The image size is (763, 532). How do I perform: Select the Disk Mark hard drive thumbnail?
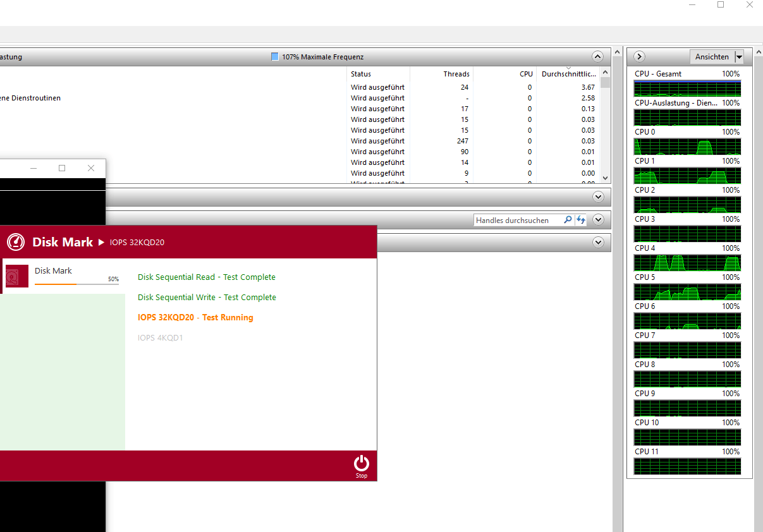click(x=17, y=276)
